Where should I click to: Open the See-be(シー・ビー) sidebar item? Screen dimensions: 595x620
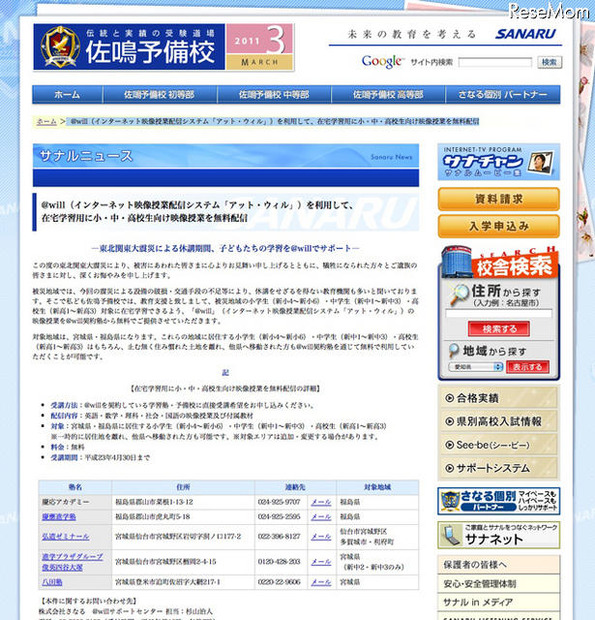point(499,445)
